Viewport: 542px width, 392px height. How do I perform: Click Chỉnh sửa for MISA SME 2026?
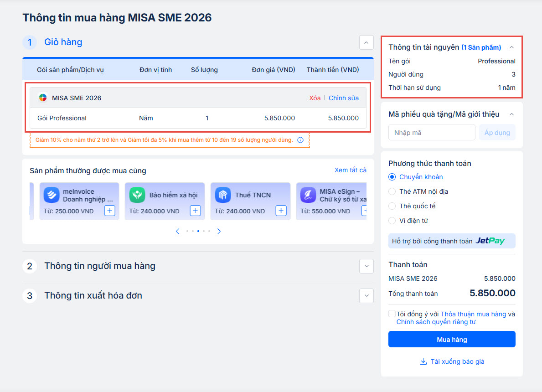click(x=344, y=98)
